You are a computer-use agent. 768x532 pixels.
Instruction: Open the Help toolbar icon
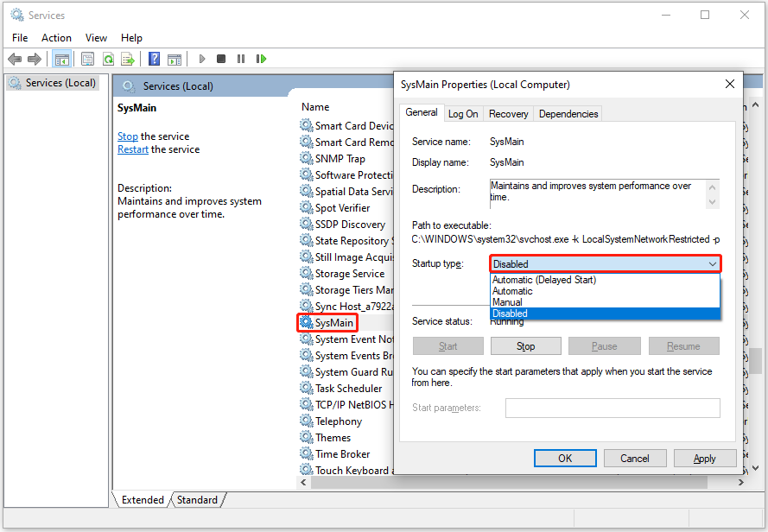pyautogui.click(x=155, y=60)
